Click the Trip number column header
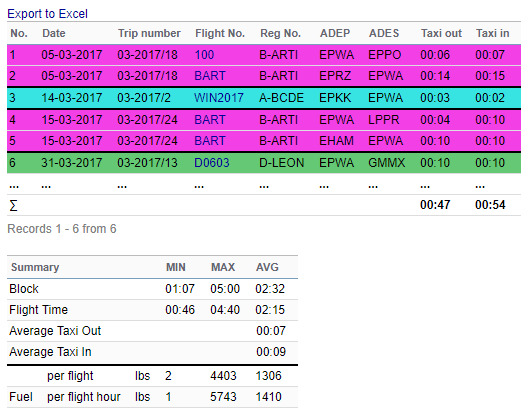 pyautogui.click(x=149, y=33)
